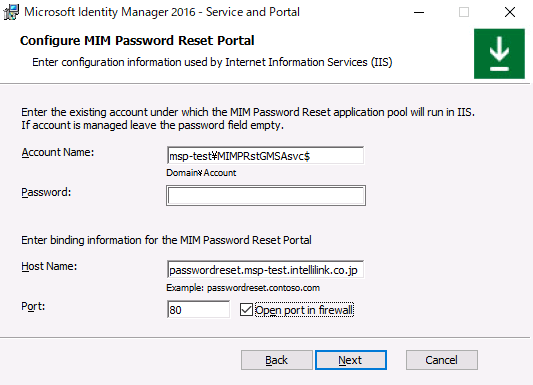This screenshot has height=385, width=533.
Task: Click the "Configure MIM Password Reset Portal" heading
Action: pos(137,40)
